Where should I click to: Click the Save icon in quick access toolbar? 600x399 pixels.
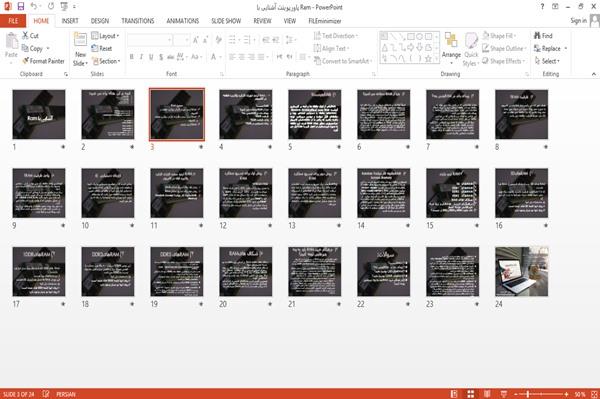20,7
